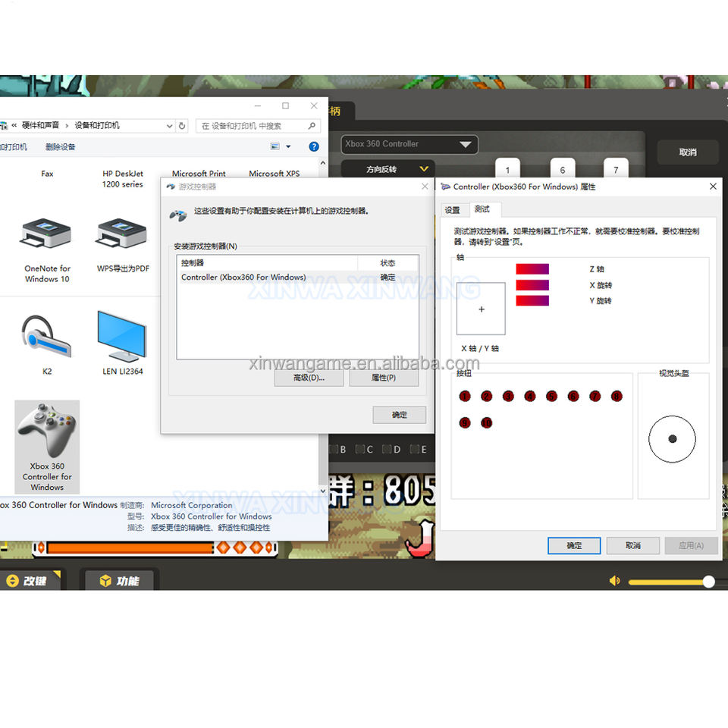Click the speaker volume icon in the emulator
This screenshot has width=728, height=728.
pyautogui.click(x=614, y=580)
